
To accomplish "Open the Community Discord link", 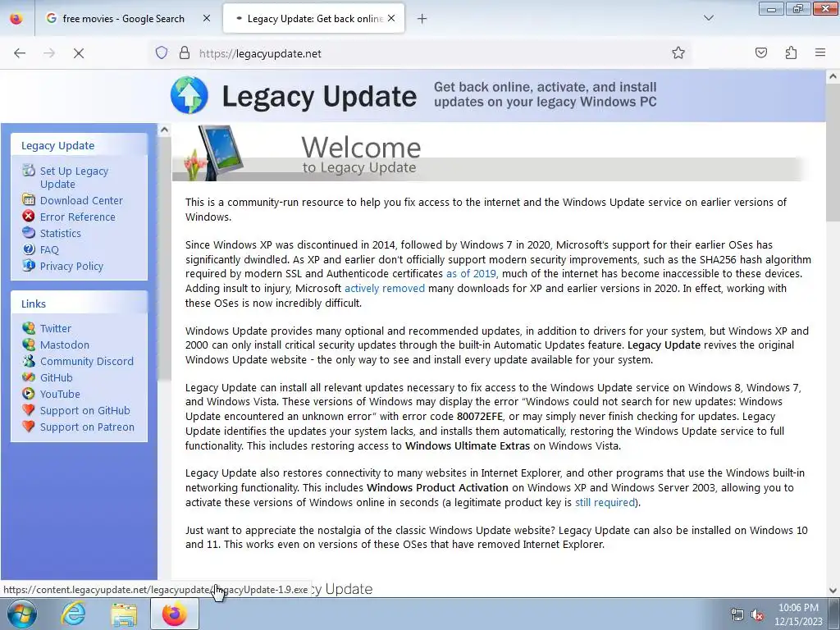I will coord(86,362).
